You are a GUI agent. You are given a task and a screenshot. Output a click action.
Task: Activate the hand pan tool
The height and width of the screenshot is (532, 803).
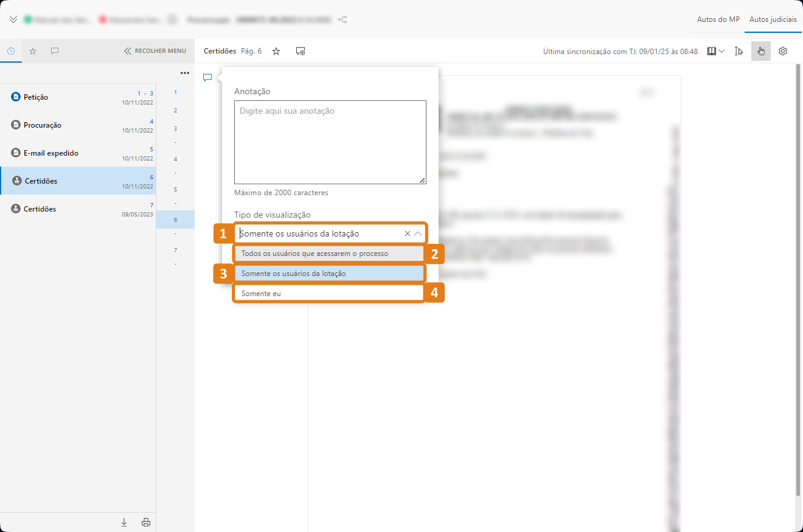tap(760, 51)
